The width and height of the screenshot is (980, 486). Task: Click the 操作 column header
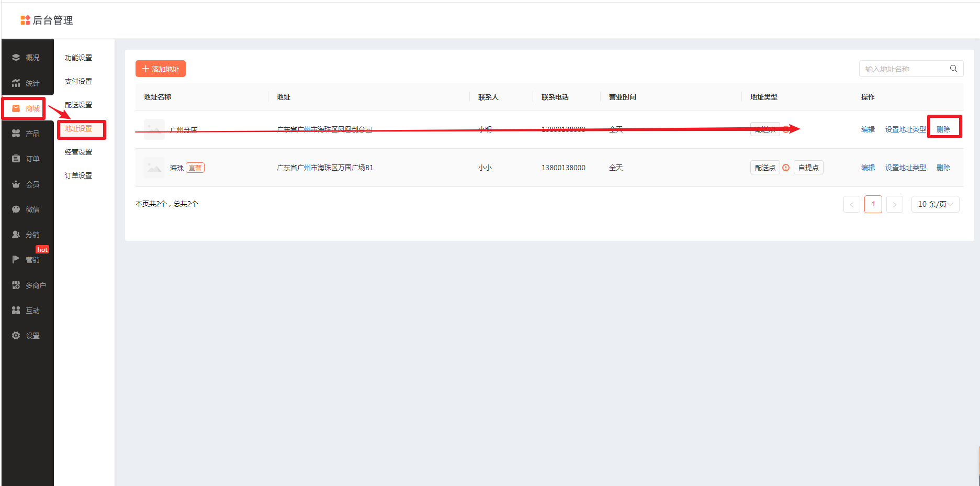[x=868, y=97]
